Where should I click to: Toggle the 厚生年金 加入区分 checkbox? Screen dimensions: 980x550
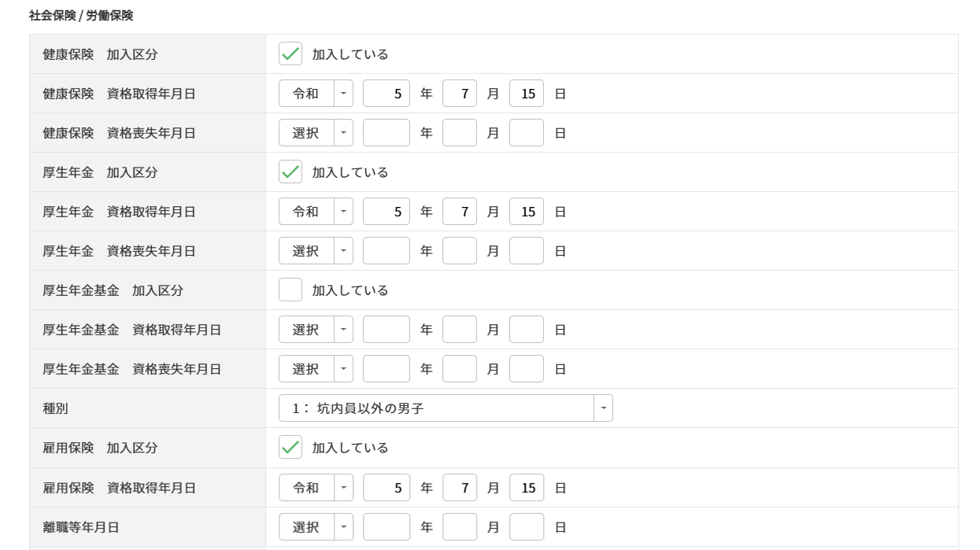point(290,172)
